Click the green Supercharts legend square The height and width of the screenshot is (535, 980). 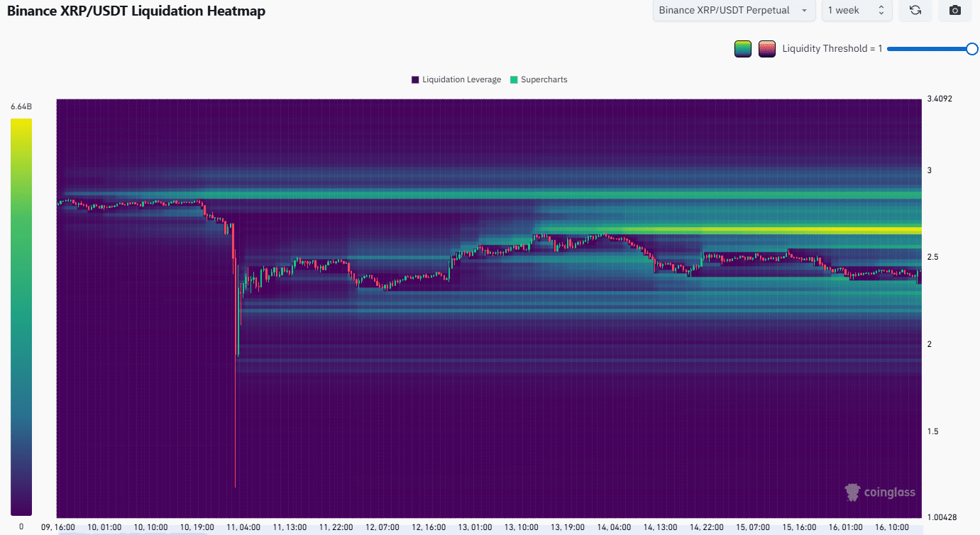click(514, 79)
